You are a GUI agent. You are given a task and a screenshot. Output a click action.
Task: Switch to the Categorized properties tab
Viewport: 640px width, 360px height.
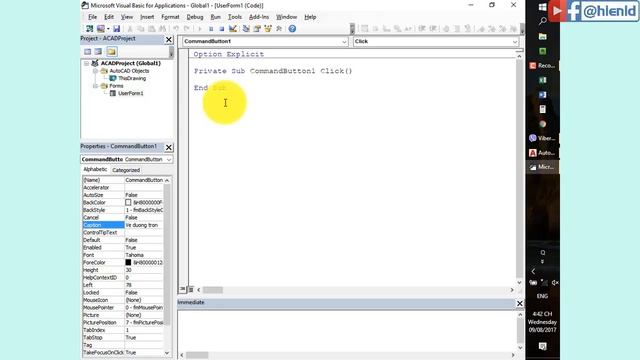[126, 170]
